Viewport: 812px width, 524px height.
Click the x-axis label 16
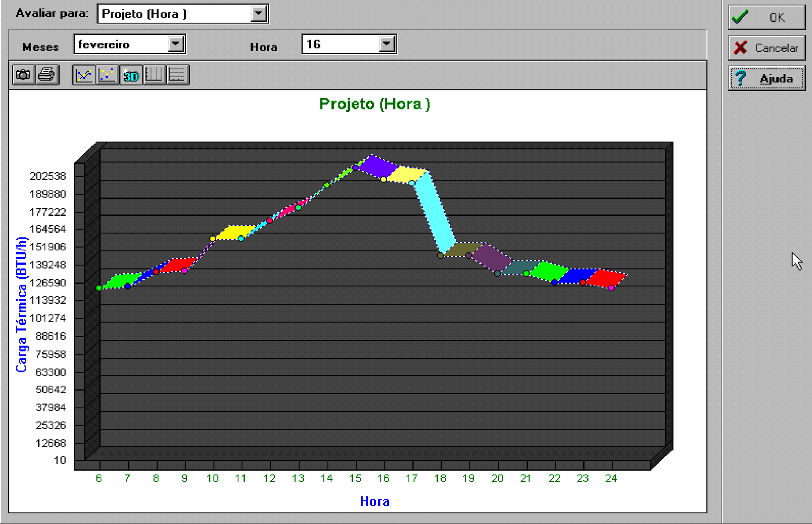(x=384, y=479)
